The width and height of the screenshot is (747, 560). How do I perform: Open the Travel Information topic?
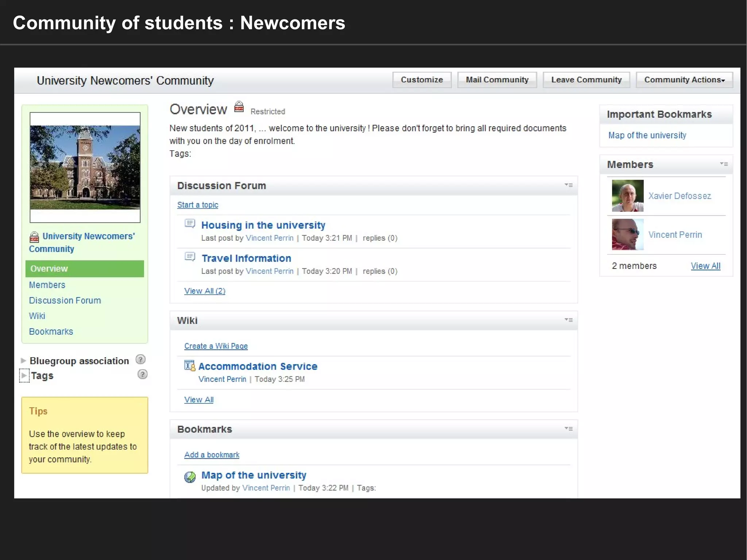click(246, 258)
